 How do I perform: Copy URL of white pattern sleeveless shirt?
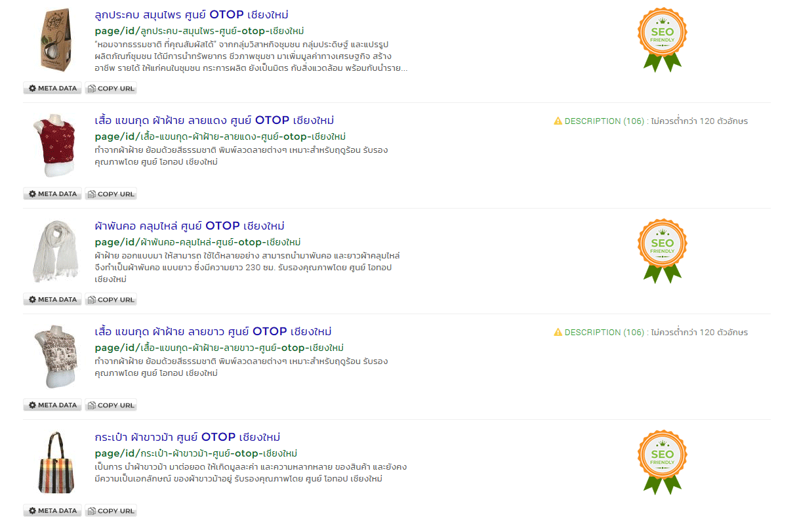[x=111, y=405]
